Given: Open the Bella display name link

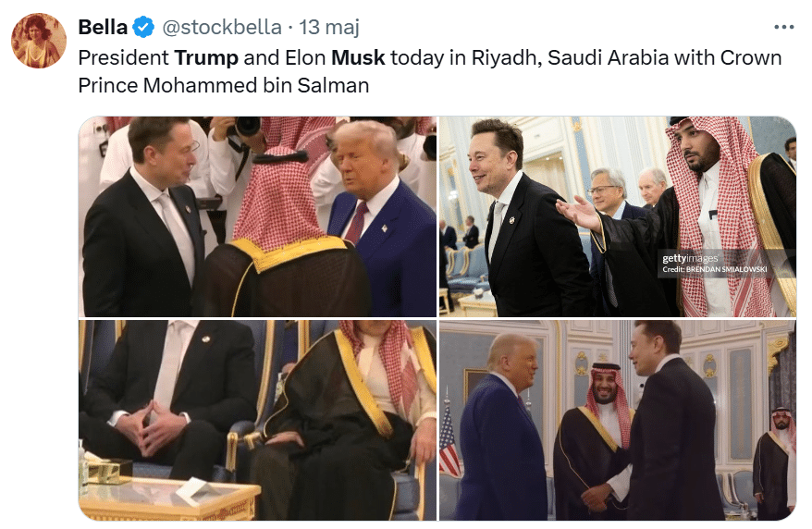Looking at the screenshot, I should pos(103,27).
